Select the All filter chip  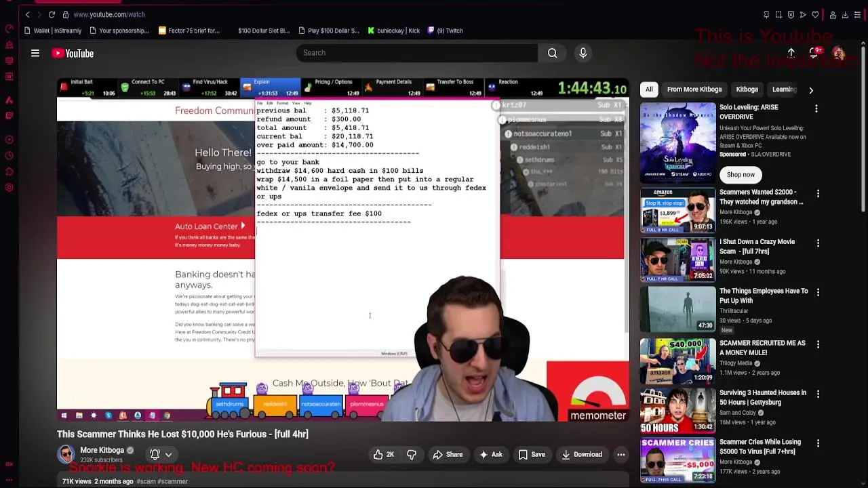(649, 89)
